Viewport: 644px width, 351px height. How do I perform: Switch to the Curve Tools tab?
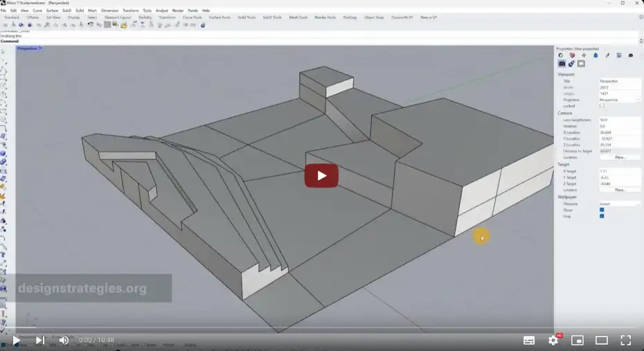(x=193, y=17)
